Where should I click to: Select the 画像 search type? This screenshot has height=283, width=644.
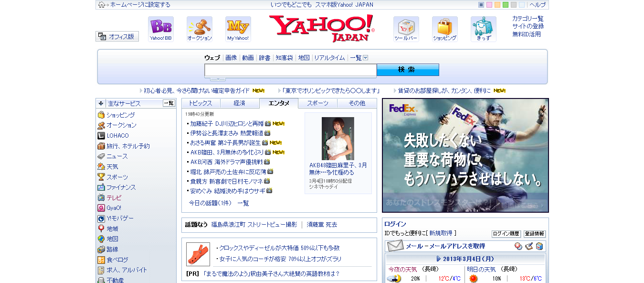(231, 58)
